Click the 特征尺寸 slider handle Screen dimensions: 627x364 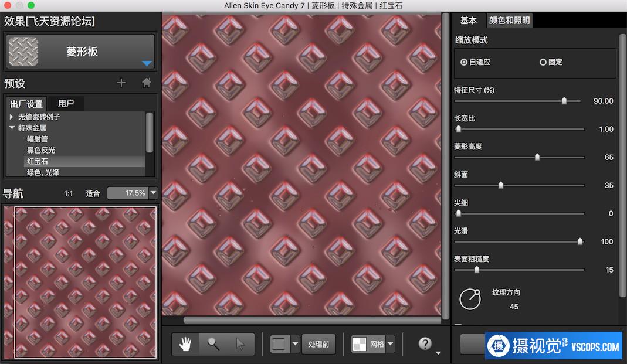click(x=564, y=101)
